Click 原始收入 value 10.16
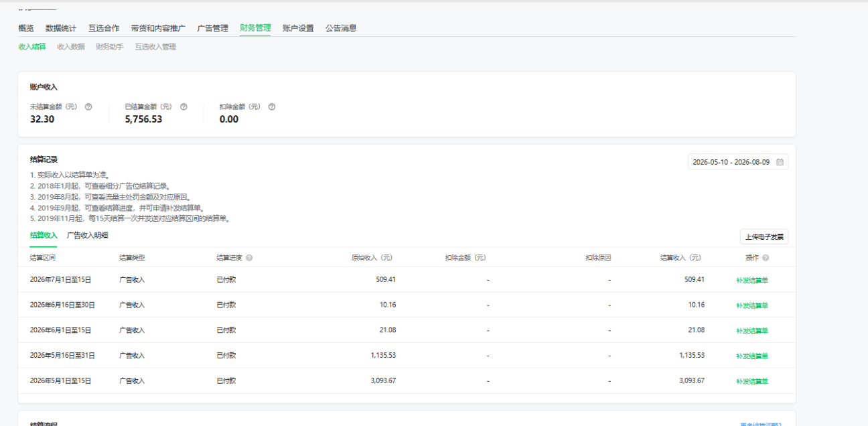This screenshot has width=868, height=426. [388, 305]
